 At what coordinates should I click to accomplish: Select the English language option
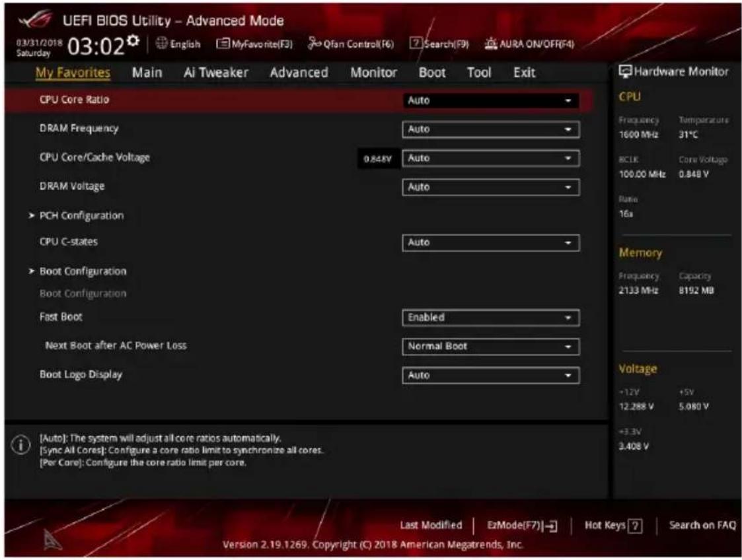[185, 44]
